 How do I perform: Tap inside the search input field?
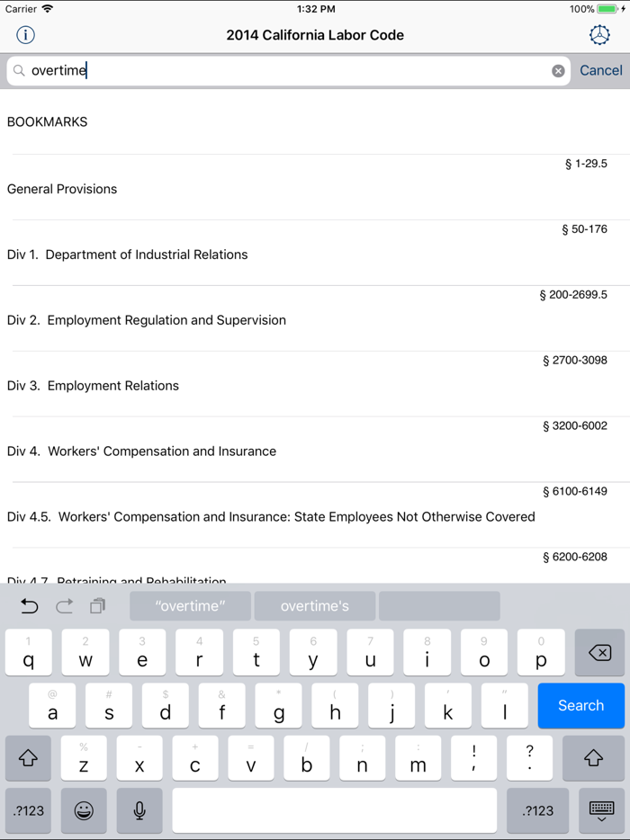click(x=270, y=70)
